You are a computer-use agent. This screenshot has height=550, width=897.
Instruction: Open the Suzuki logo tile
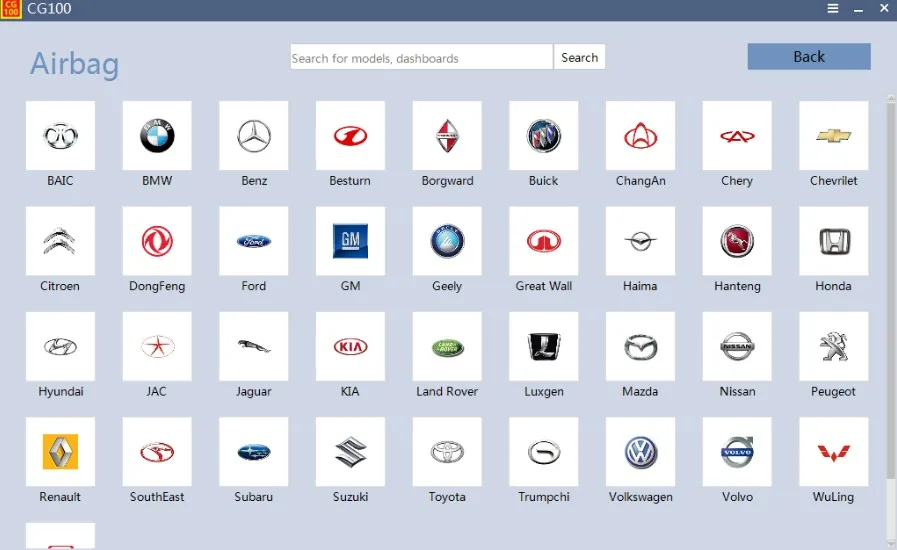click(350, 452)
